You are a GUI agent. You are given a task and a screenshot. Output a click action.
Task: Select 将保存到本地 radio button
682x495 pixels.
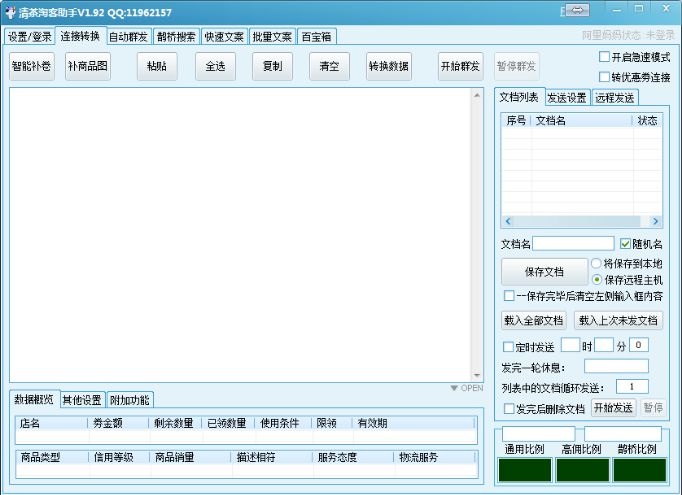coord(596,263)
